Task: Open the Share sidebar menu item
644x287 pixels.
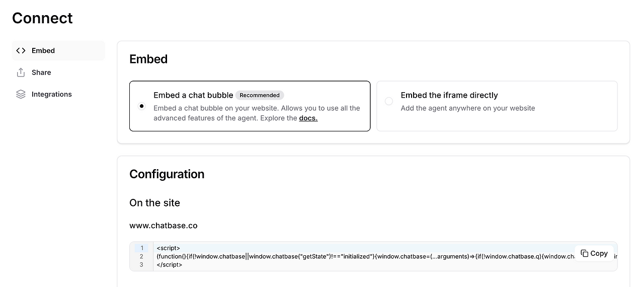Action: click(41, 73)
